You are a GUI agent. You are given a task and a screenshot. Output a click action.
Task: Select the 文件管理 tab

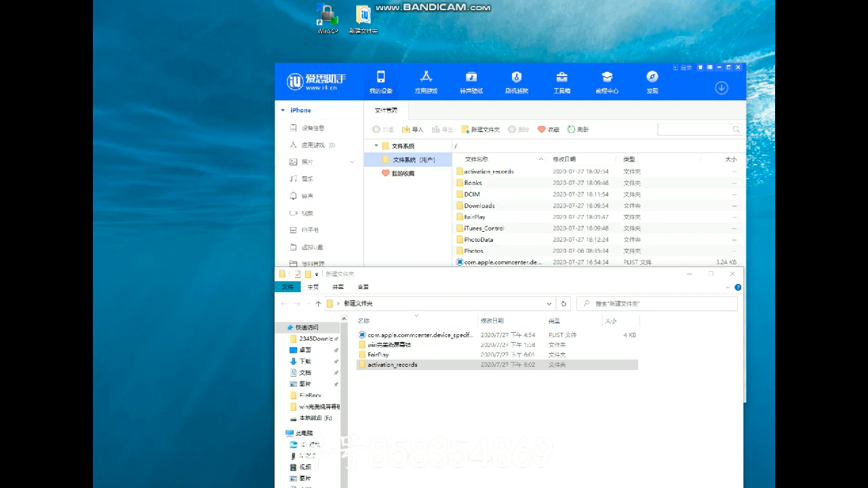pos(387,110)
